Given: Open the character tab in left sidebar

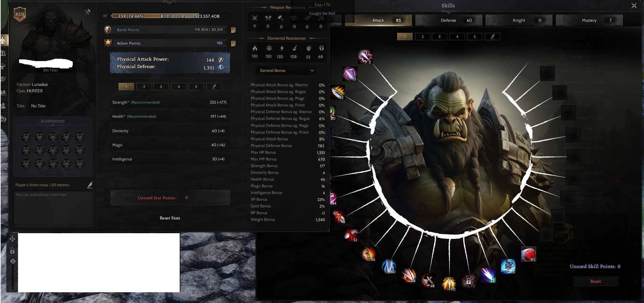Looking at the screenshot, I should click(x=4, y=41).
